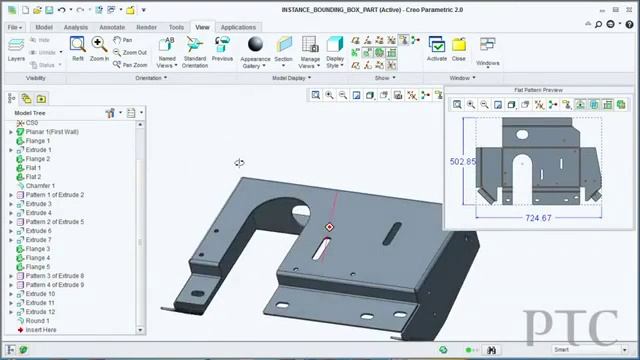Open the layer tree icon in navigator
Screen dimensions: 640x360
tap(27, 98)
